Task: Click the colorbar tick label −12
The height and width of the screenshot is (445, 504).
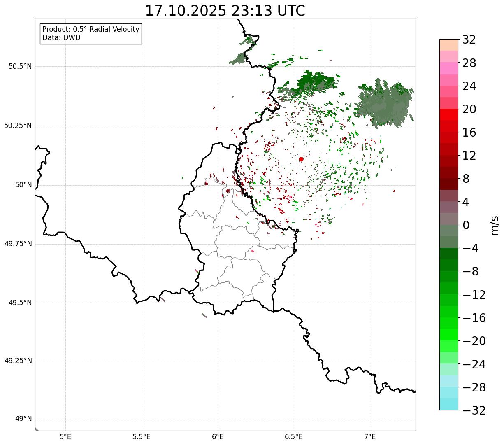Action: click(474, 295)
